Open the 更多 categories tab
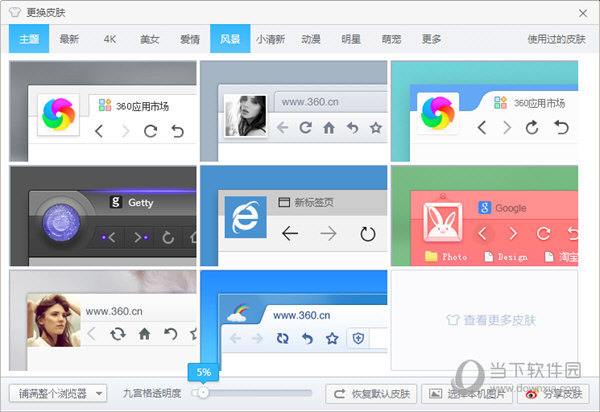Viewport: 600px width, 412px height. [x=432, y=39]
